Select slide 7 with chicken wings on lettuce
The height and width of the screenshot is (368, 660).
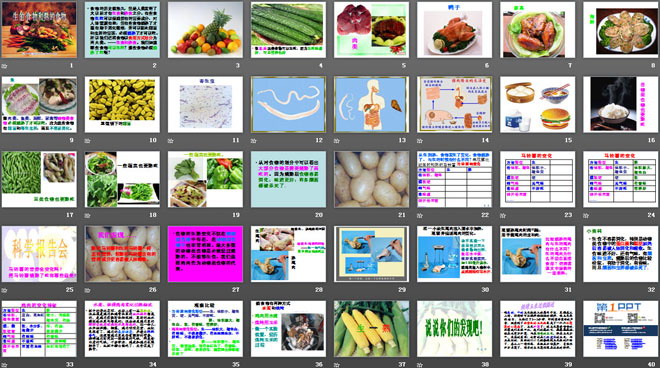pos(538,29)
